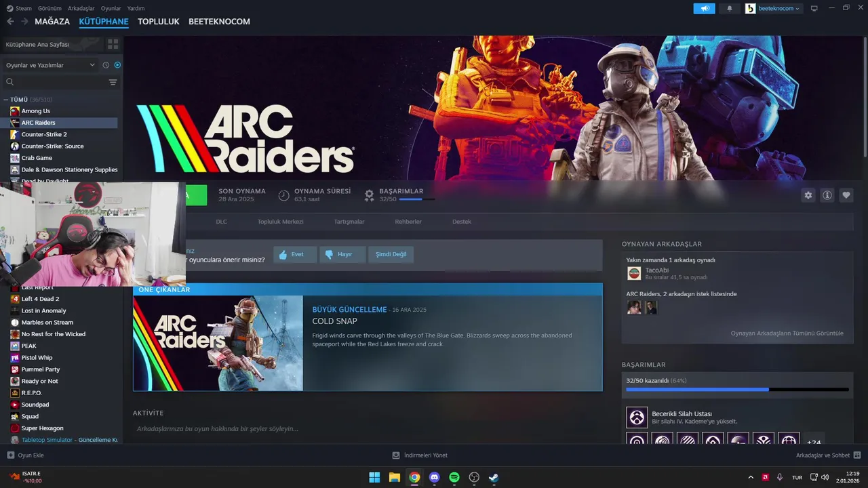Go to BEETEKNOCOM profile tab
This screenshot has height=488, width=868.
tap(219, 22)
